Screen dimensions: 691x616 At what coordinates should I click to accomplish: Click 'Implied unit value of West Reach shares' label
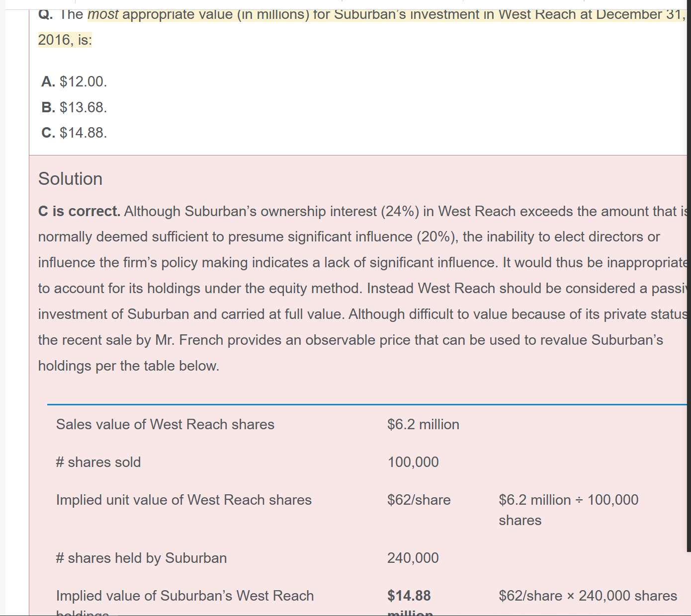(x=184, y=500)
